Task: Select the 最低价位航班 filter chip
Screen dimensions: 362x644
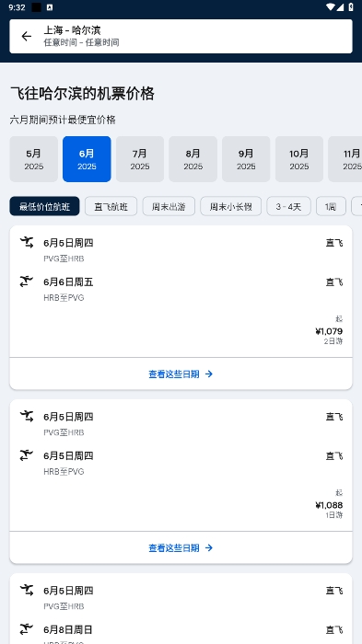Action: (x=44, y=206)
